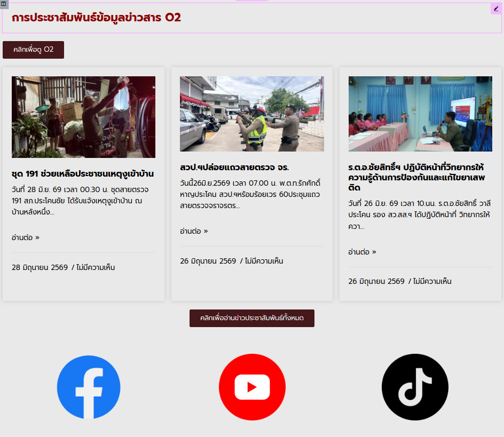This screenshot has height=437, width=504.
Task: Click ไม่มีความเห็น under the ร.ต.อ.ชัยสิทธิ์ฯ article
Action: 432,281
